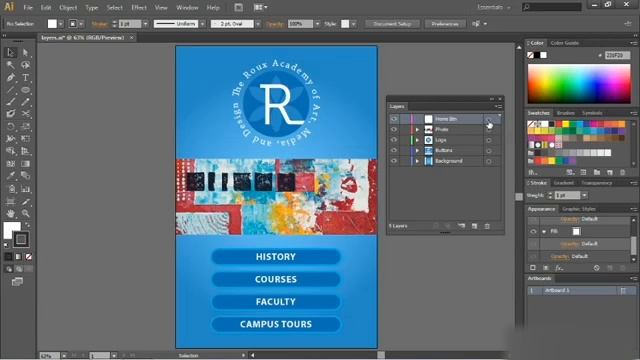Create new layer in Layers panel
Viewport: 640px width, 360px height.
(x=474, y=226)
